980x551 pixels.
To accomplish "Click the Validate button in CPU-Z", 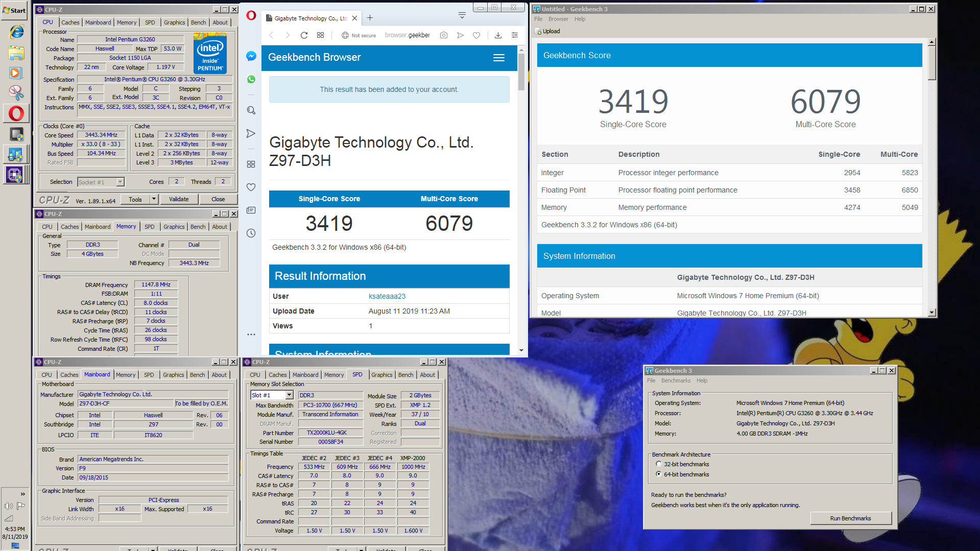I will coord(179,199).
